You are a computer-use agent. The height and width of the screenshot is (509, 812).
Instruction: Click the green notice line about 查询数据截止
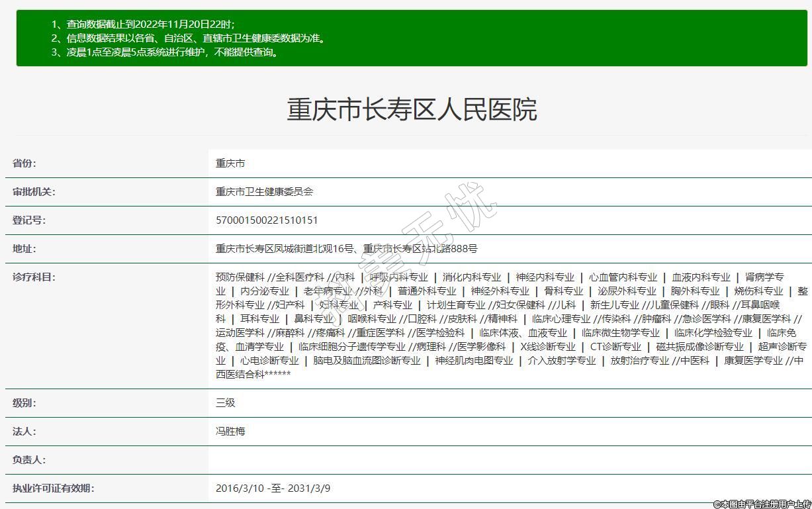tap(143, 24)
